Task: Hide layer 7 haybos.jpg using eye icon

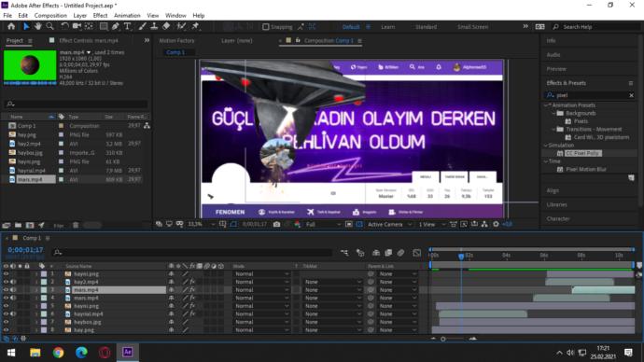Action: point(6,322)
